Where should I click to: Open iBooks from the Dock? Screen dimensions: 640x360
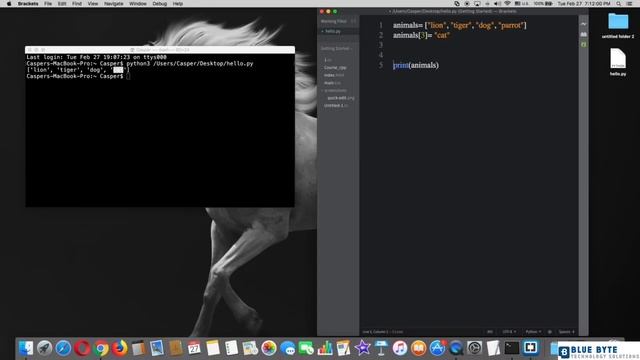[x=419, y=348]
